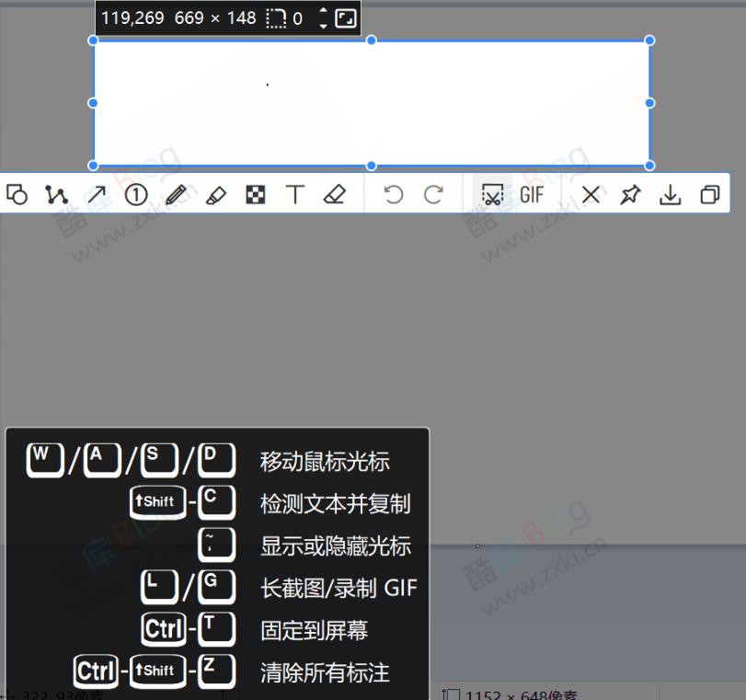746x700 pixels.
Task: Select the rectangle shape tool
Action: tap(18, 194)
